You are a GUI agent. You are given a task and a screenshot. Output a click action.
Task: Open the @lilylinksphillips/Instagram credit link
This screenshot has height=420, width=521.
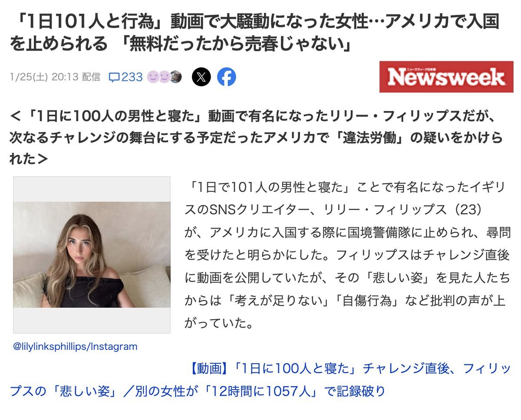point(75,347)
